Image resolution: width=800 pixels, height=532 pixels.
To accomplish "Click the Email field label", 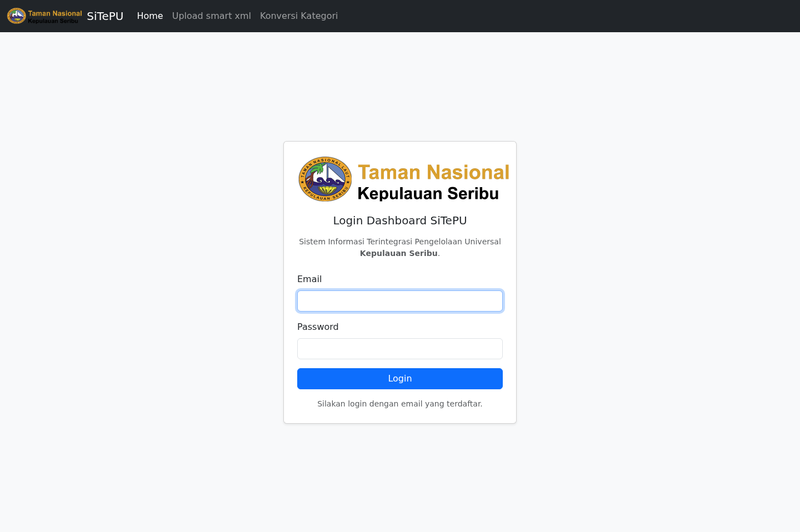I will pos(309,279).
